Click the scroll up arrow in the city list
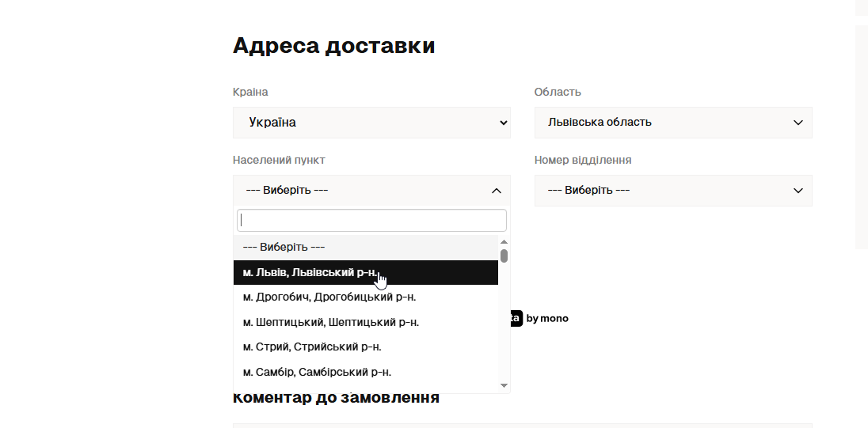Viewport: 868px width, 428px height. coord(504,241)
